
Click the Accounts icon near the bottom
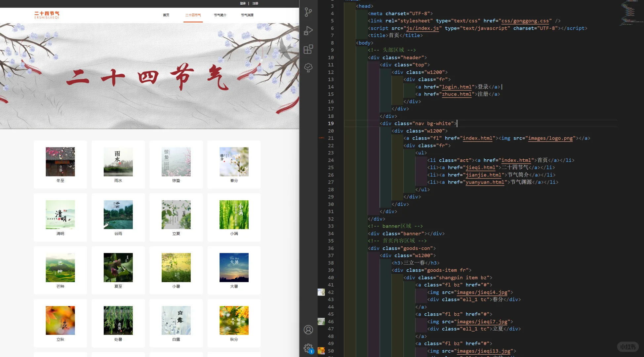308,330
